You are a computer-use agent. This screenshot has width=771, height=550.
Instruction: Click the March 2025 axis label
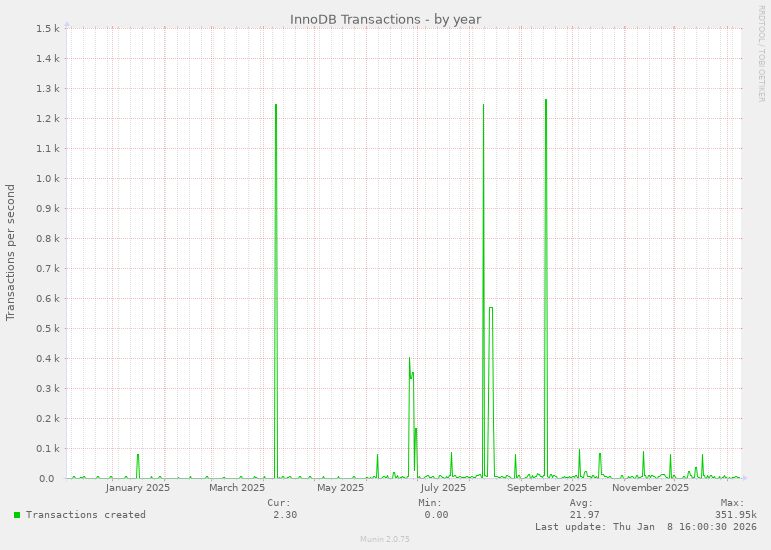[x=237, y=488]
